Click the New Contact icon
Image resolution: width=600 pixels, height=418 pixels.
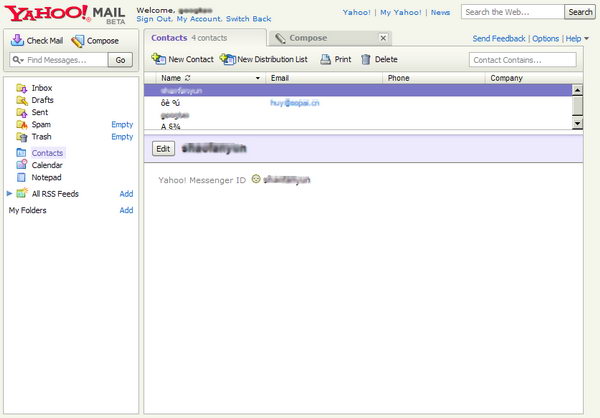point(158,60)
